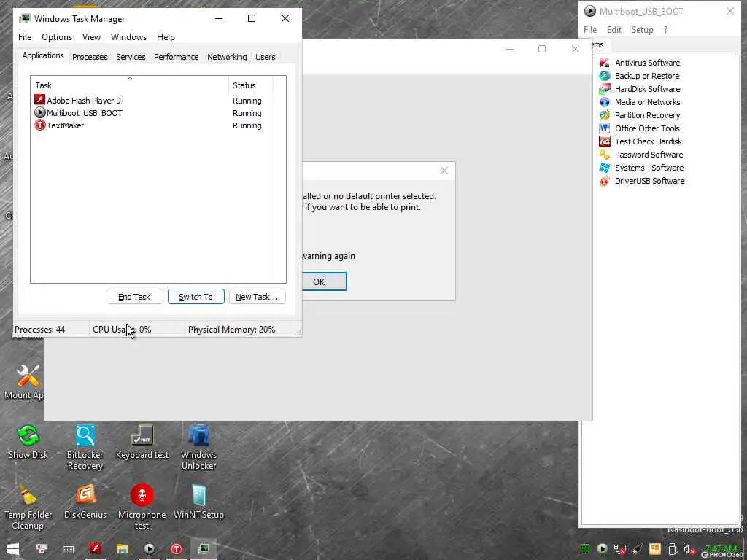Click the New Task... button
747x560 pixels.
point(257,297)
